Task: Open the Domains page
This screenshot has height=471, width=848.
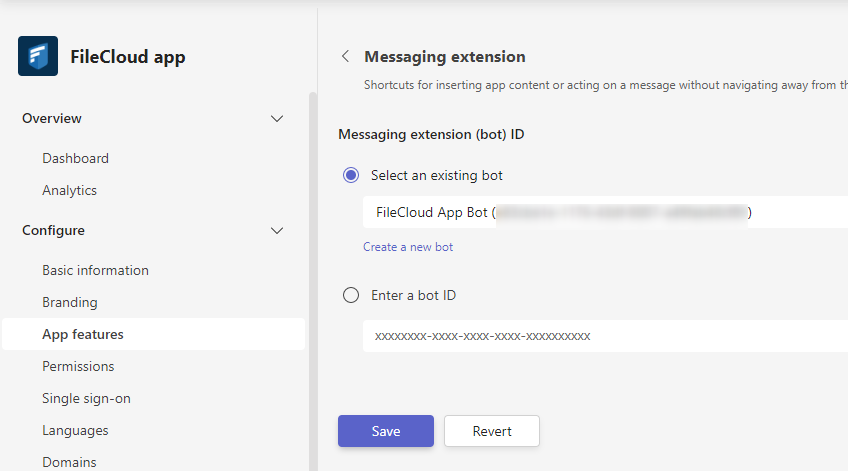Action: pos(69,462)
